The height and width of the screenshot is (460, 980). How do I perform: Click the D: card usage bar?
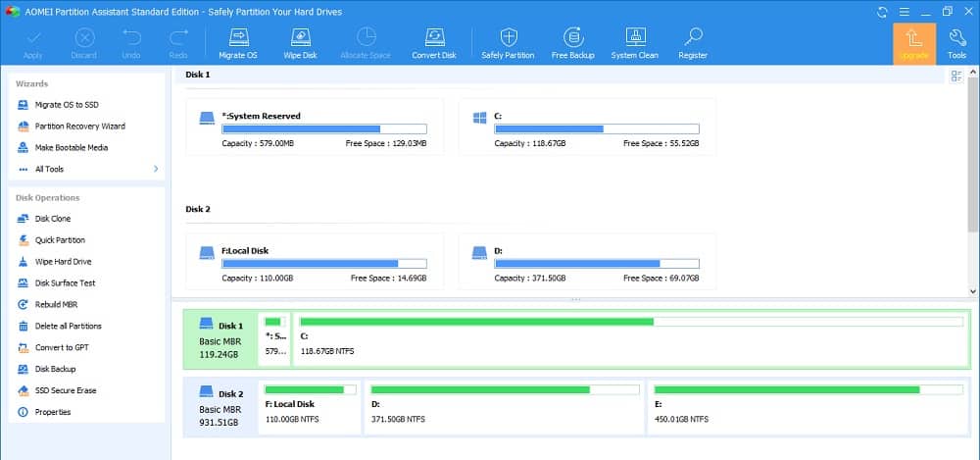click(597, 264)
